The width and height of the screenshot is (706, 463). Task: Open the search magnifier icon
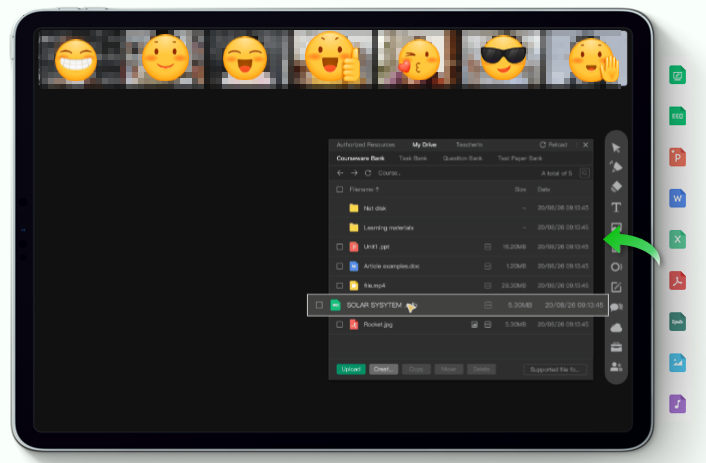(584, 173)
